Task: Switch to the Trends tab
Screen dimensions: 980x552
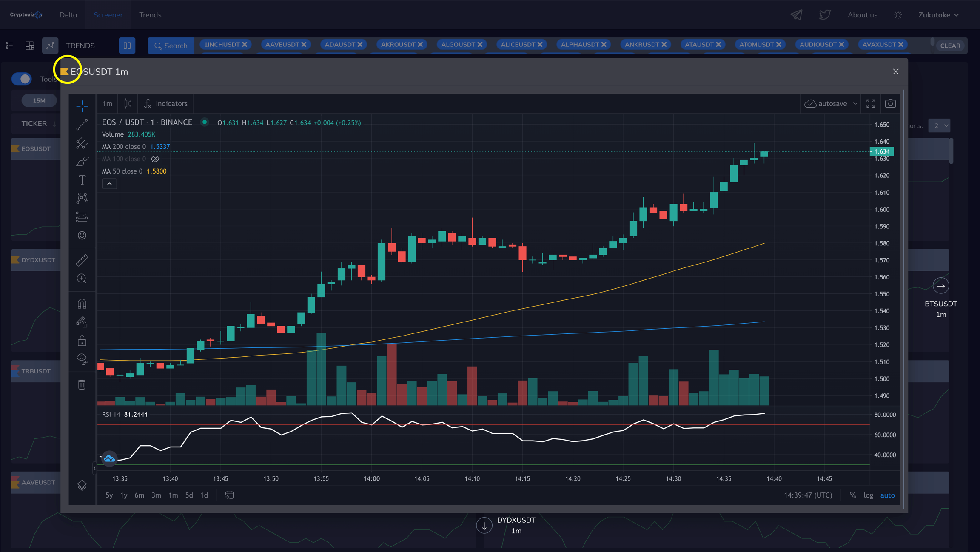Action: (x=150, y=15)
